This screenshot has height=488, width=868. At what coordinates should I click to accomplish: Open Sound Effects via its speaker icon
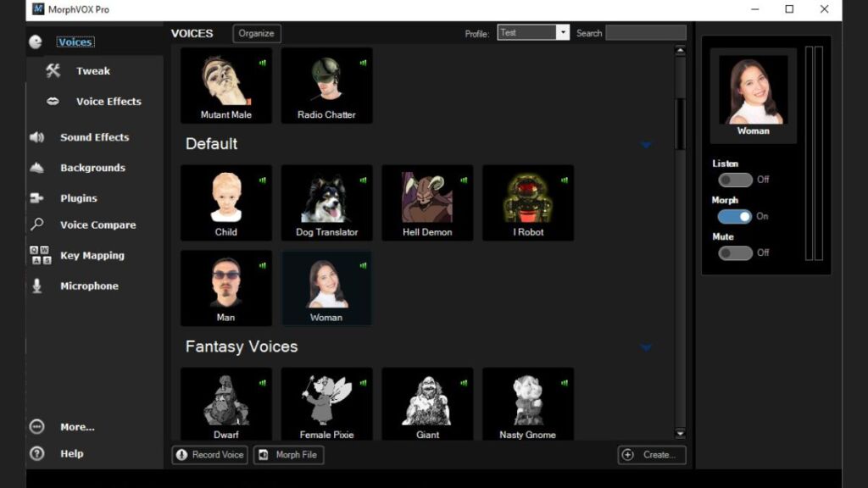[37, 136]
